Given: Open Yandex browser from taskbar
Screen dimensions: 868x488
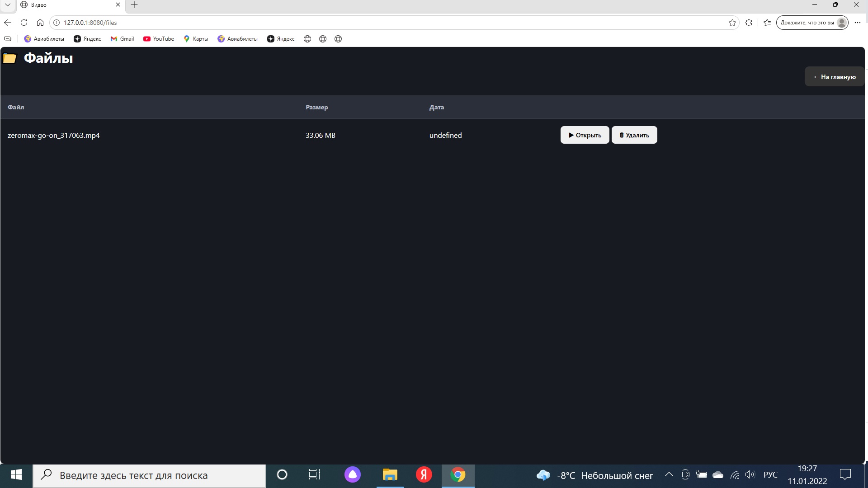Looking at the screenshot, I should 424,475.
